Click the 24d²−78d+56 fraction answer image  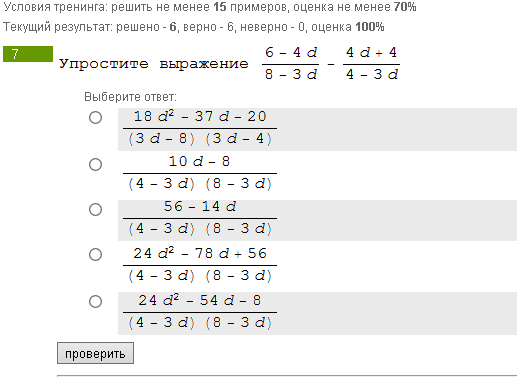click(200, 265)
